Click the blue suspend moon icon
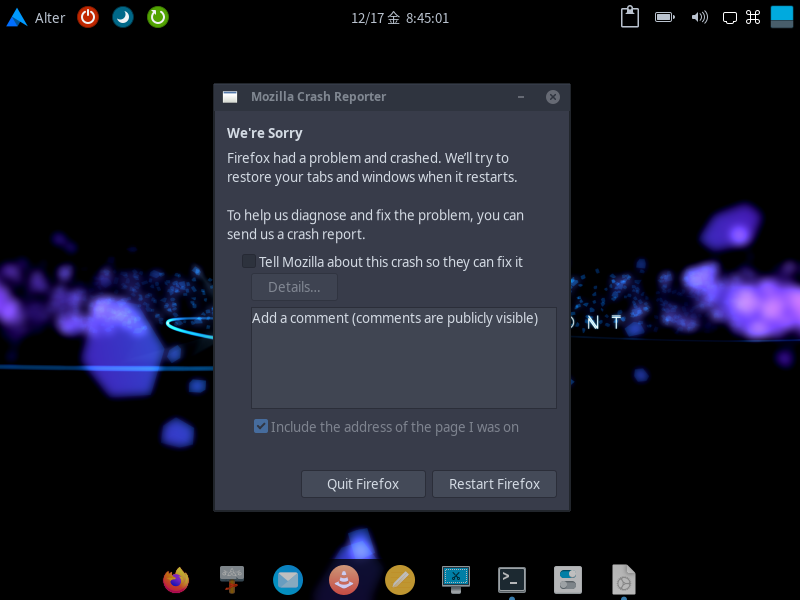Image resolution: width=800 pixels, height=600 pixels. [122, 17]
